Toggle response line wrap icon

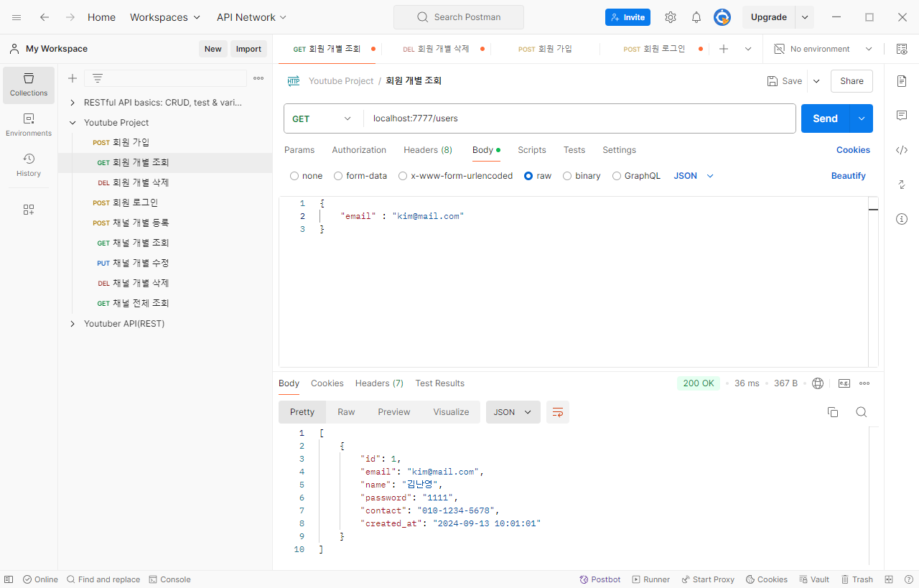coord(558,412)
